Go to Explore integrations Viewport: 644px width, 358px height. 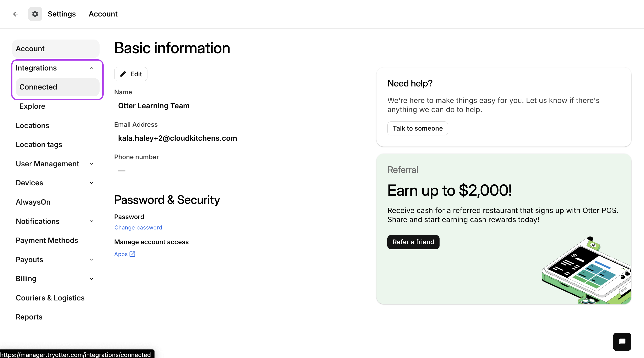(32, 106)
